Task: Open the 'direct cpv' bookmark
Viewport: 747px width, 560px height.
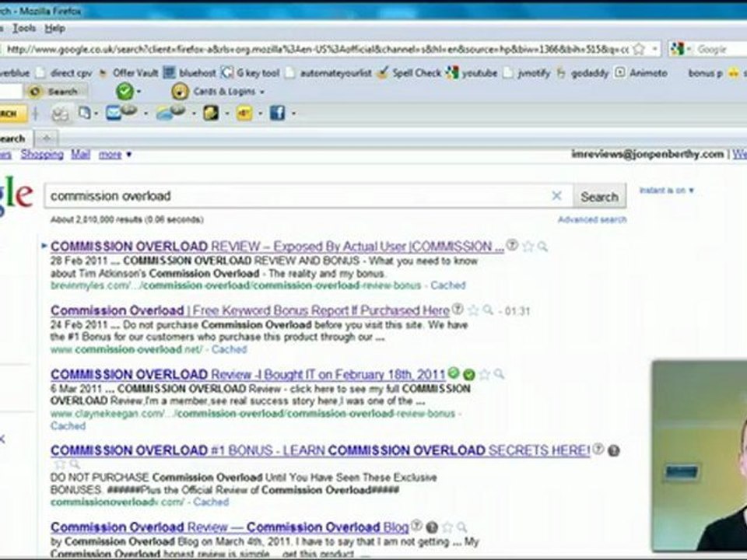Action: [x=65, y=73]
